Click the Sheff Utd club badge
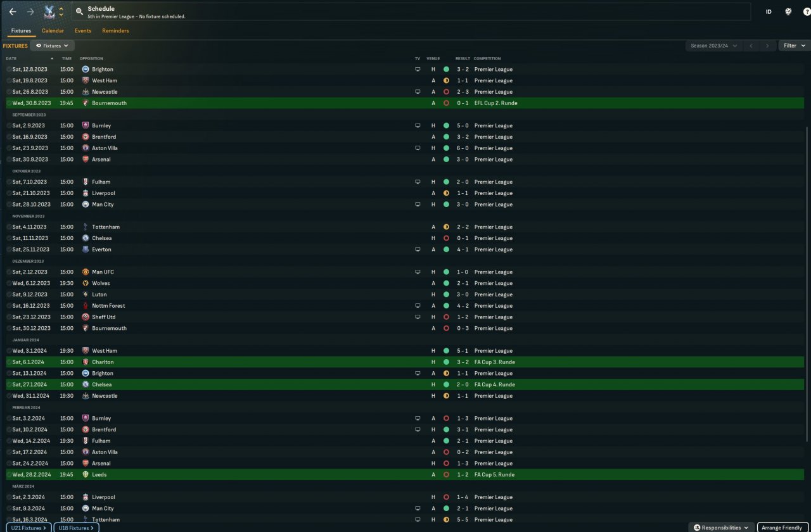 click(x=86, y=317)
